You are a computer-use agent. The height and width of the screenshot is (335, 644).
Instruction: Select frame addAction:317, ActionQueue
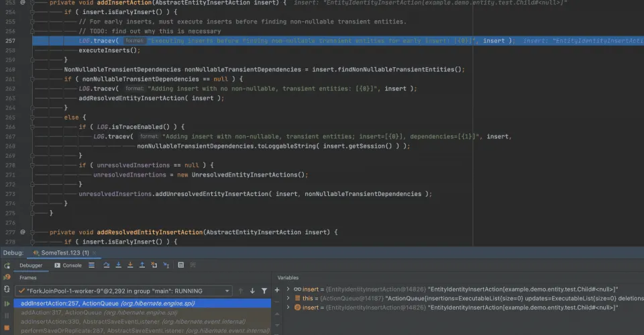point(142,312)
